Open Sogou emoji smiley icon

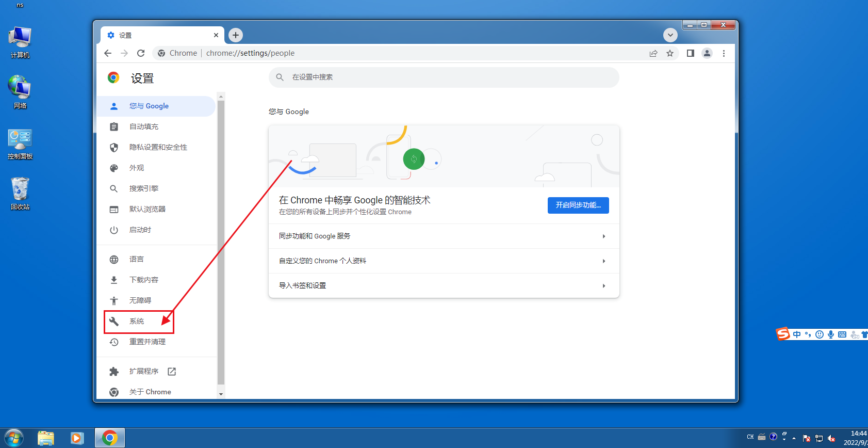(819, 334)
